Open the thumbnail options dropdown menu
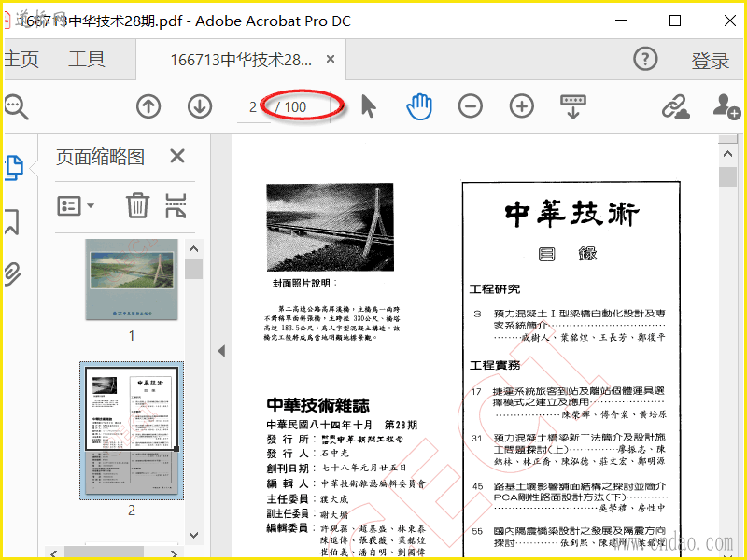 (x=76, y=206)
